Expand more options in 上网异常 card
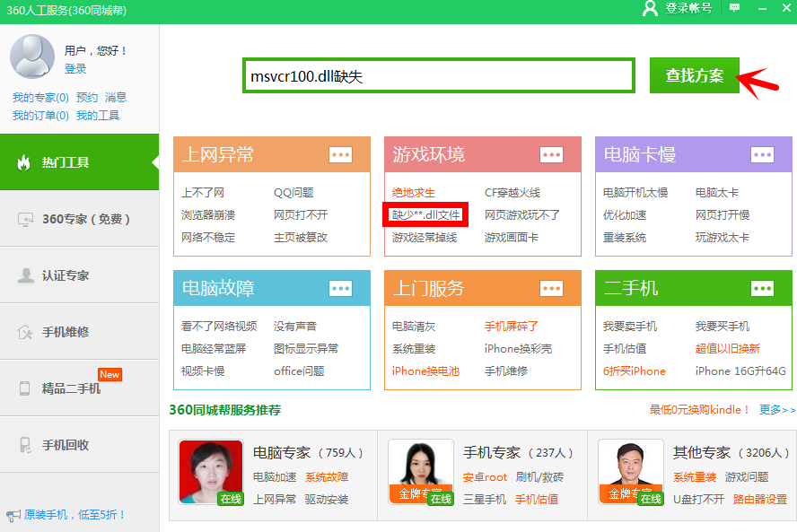The width and height of the screenshot is (797, 532). [340, 154]
